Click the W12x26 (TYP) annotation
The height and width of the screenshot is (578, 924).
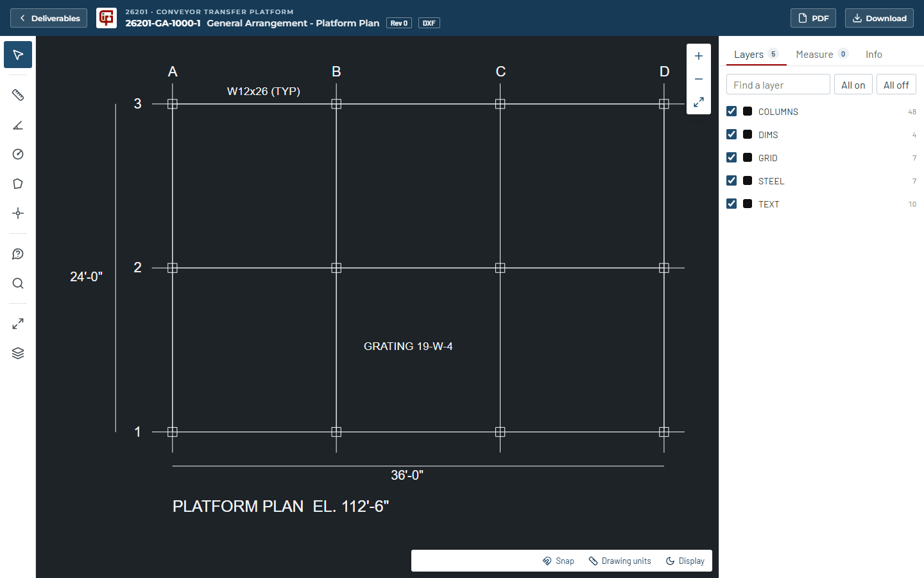click(x=264, y=91)
